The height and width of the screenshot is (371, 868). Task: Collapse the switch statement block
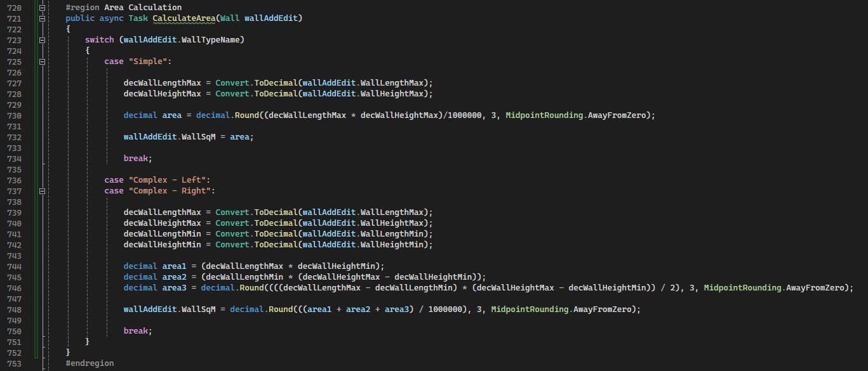(x=42, y=40)
